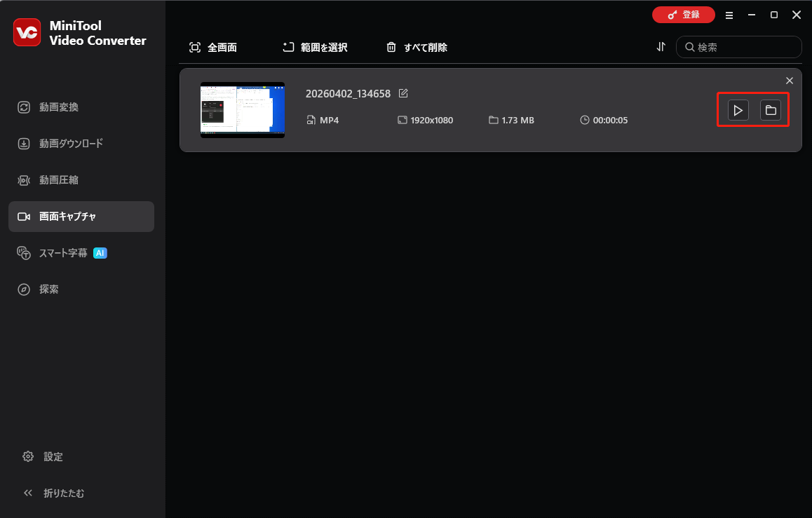
Task: Open the hamburger menu
Action: pyautogui.click(x=729, y=15)
